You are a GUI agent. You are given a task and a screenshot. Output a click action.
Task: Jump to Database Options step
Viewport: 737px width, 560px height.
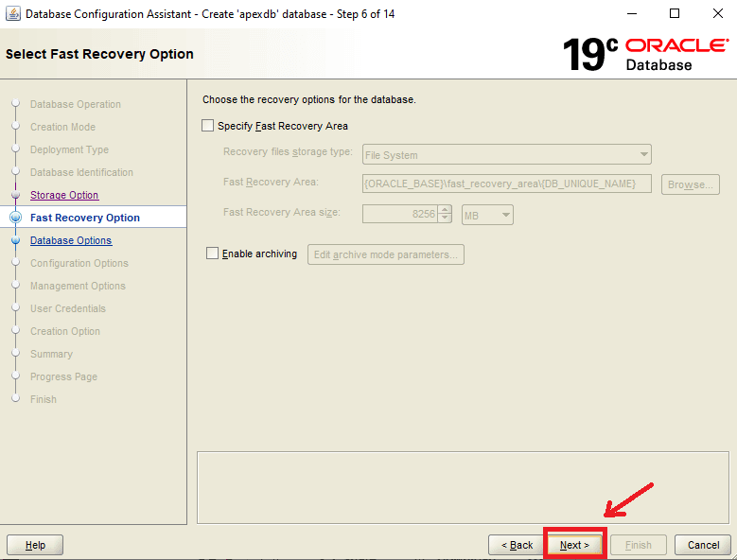click(71, 240)
